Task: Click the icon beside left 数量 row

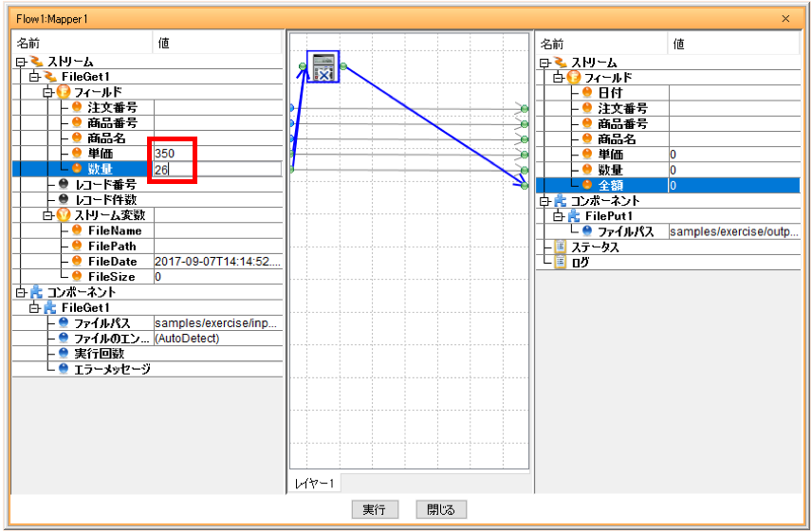Action: (x=77, y=169)
